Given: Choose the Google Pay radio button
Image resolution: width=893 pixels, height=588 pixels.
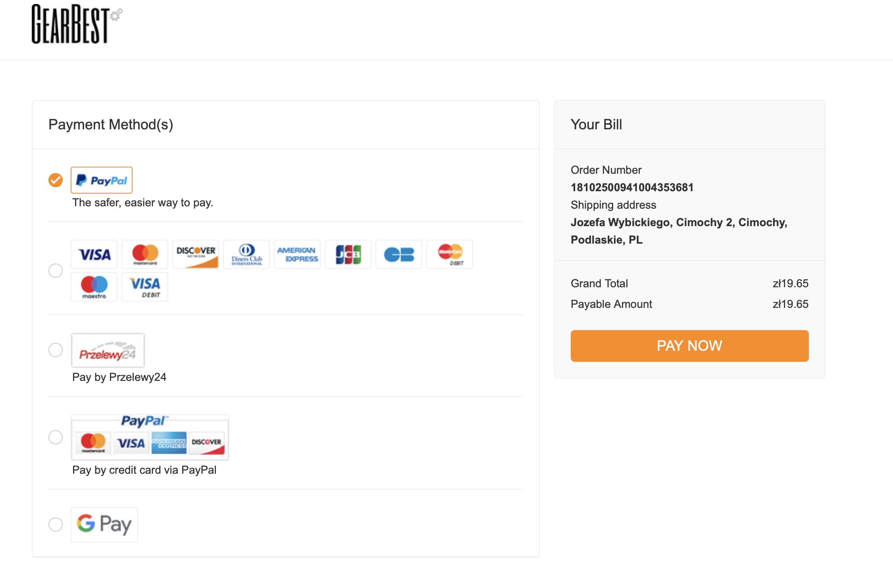Looking at the screenshot, I should [x=56, y=525].
